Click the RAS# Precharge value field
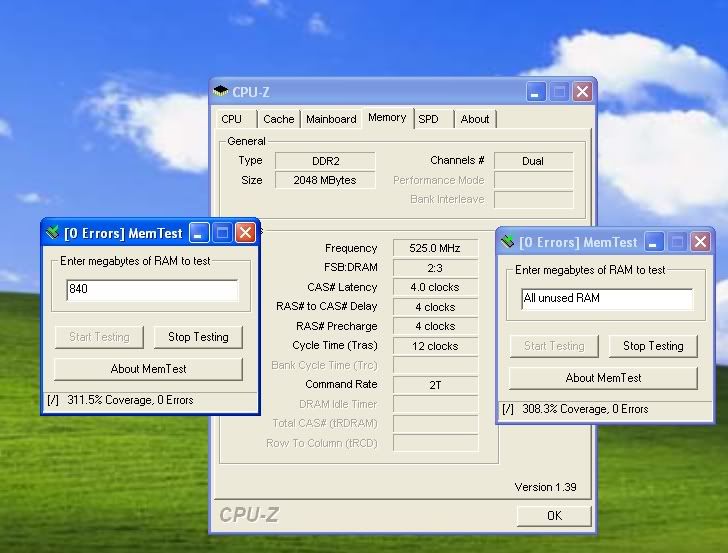Screen dimensions: 728x553 coord(436,326)
